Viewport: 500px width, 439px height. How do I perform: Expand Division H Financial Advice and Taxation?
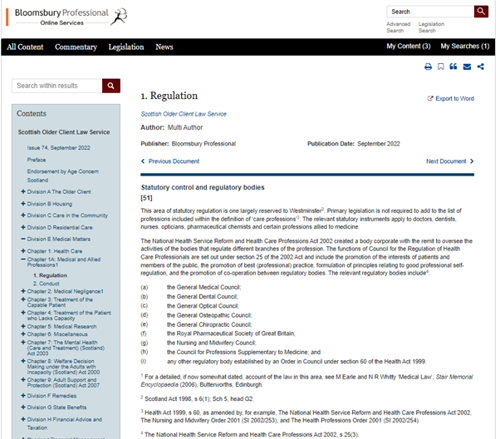(x=23, y=419)
